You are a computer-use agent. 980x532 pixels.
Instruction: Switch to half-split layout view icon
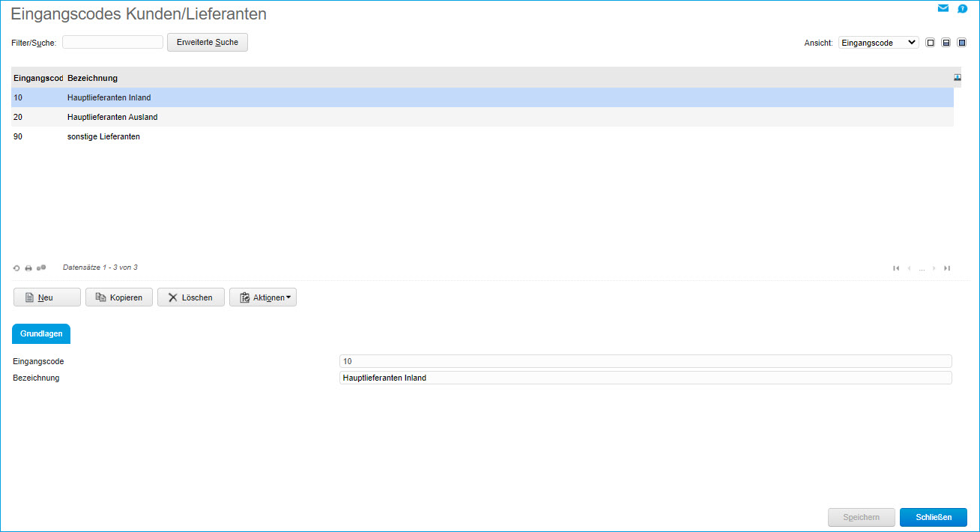946,43
